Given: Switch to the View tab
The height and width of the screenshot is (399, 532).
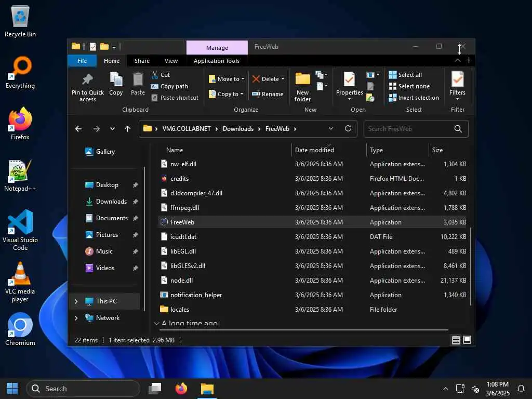Looking at the screenshot, I should (171, 61).
